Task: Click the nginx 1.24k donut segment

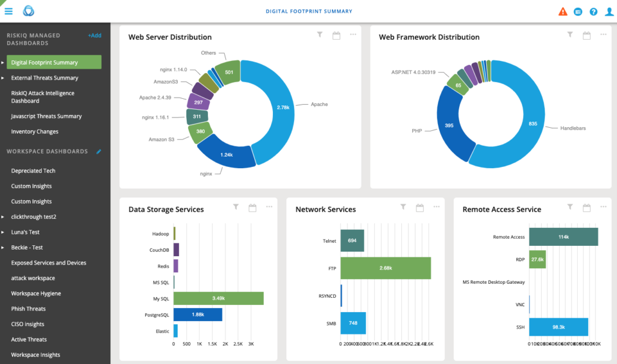Action: pyautogui.click(x=227, y=154)
